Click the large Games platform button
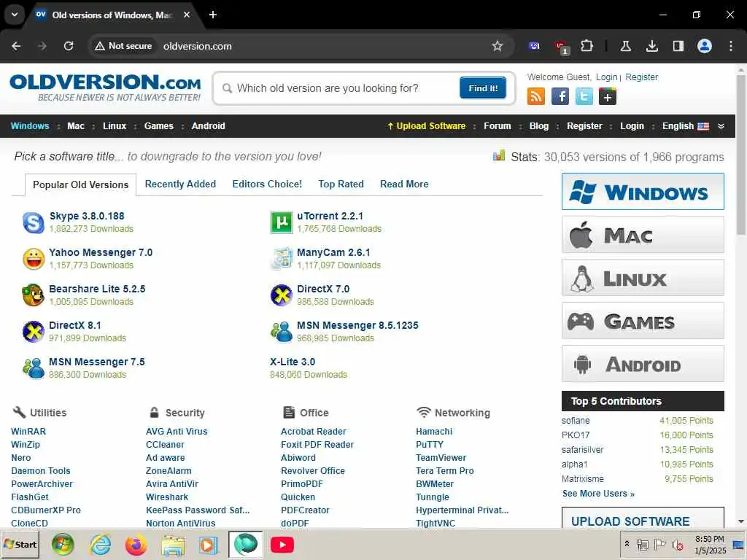Image resolution: width=747 pixels, height=560 pixels. pos(643,321)
